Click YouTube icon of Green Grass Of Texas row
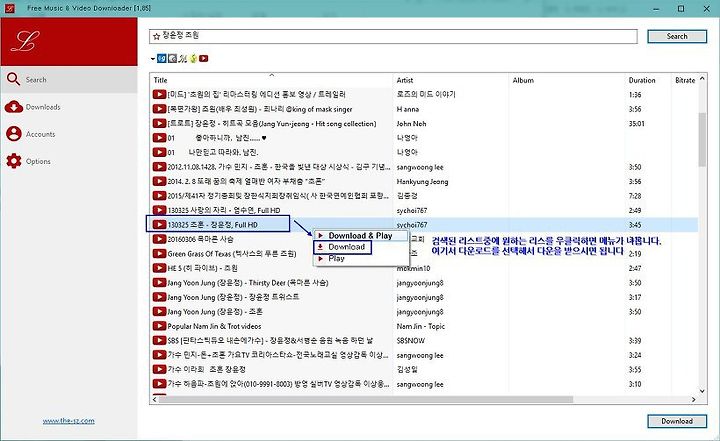 (159, 254)
